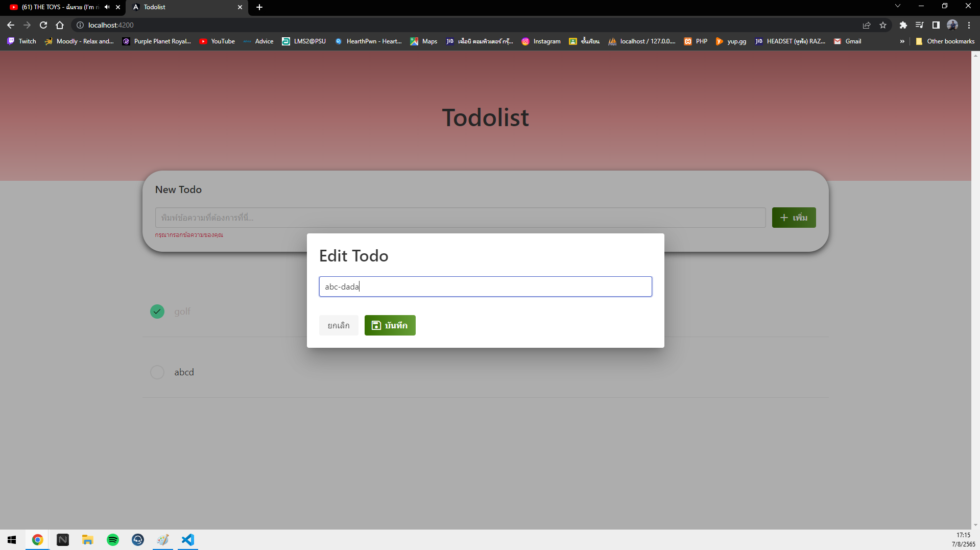The height and width of the screenshot is (550, 980).
Task: Open the Notion taskbar icon
Action: click(63, 540)
